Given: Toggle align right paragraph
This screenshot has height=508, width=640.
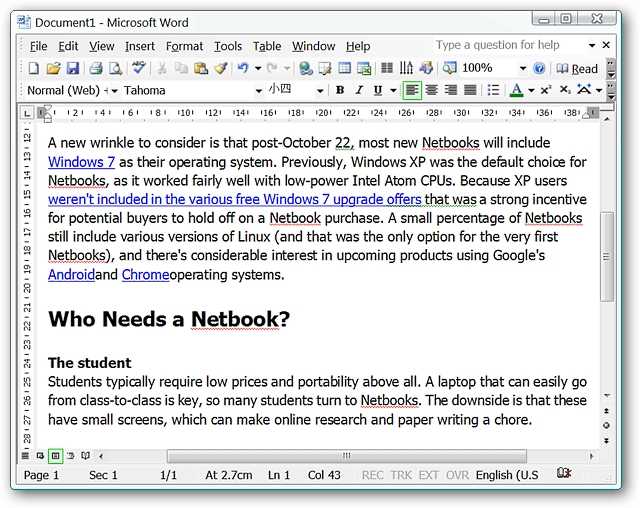Looking at the screenshot, I should pos(451,90).
